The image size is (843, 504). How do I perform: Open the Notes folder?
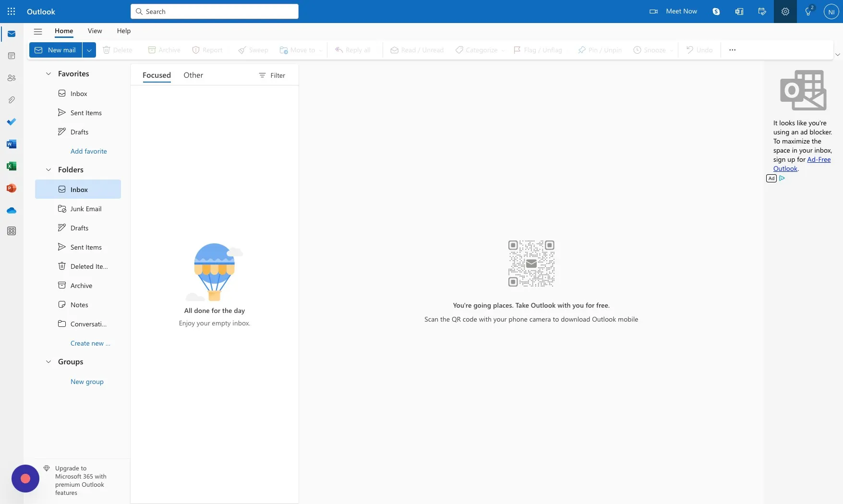click(x=78, y=305)
